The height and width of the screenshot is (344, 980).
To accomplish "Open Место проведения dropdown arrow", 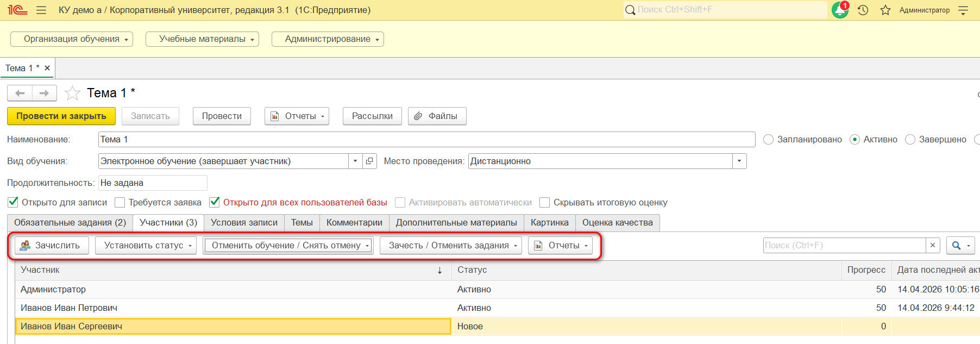I will point(739,161).
